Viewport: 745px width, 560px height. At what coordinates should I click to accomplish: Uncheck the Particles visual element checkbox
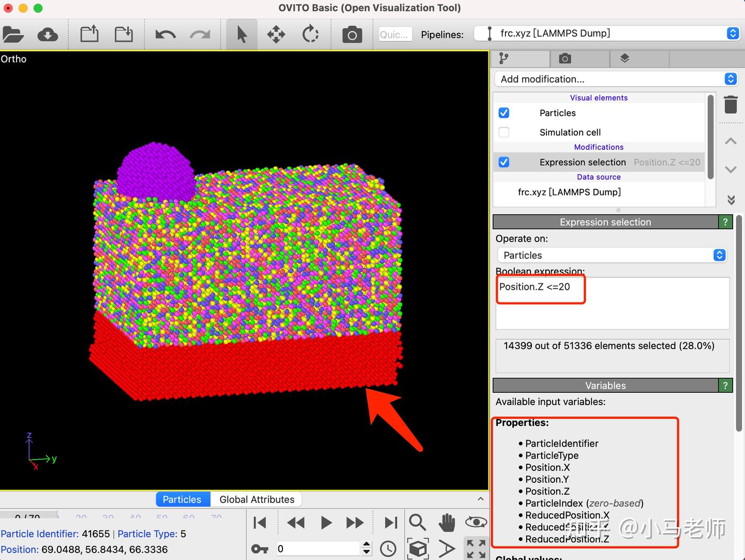point(504,113)
